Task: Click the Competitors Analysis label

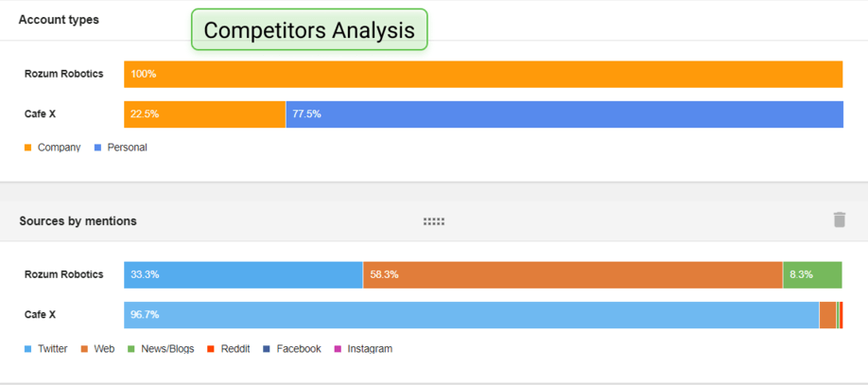Action: point(309,30)
